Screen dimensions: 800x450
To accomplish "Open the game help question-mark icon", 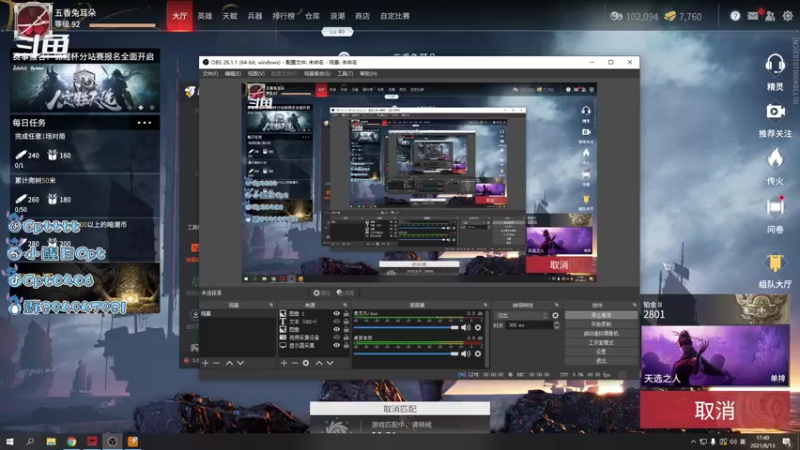I will point(735,16).
